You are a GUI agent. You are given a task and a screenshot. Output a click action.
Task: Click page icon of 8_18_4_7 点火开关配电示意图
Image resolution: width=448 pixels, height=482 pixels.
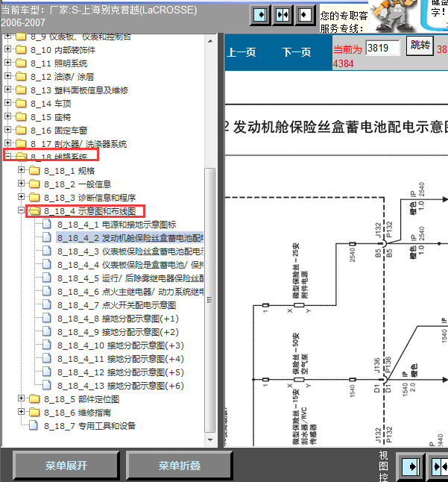47,304
